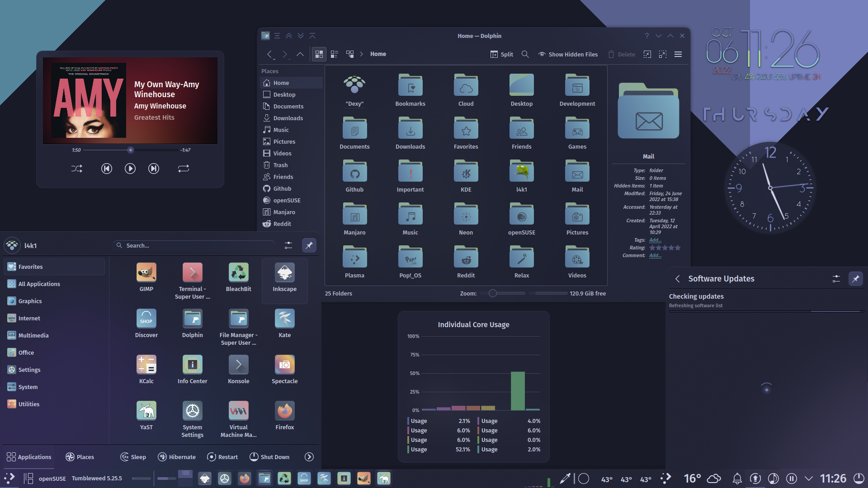Screen dimensions: 868x488
Task: Switch Dolphin to details tree view
Action: [350, 54]
